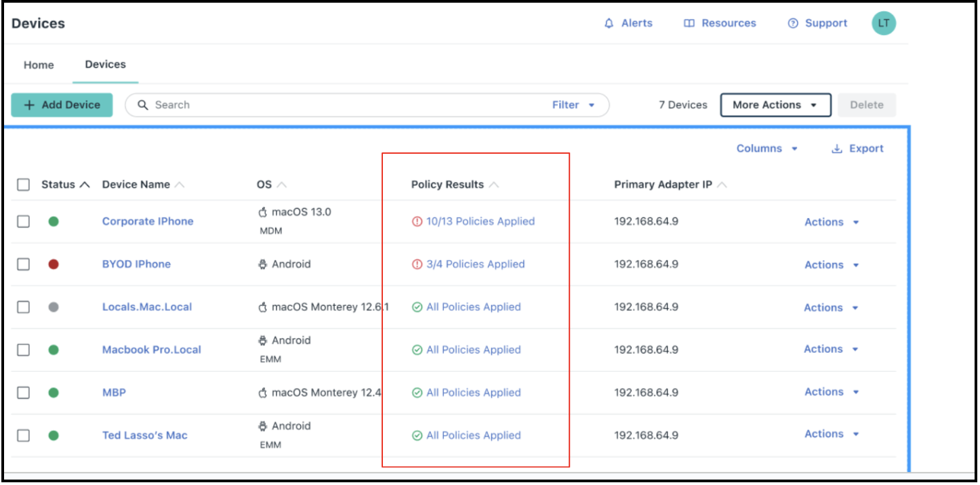Open Actions menu for the MBP row

(x=831, y=392)
